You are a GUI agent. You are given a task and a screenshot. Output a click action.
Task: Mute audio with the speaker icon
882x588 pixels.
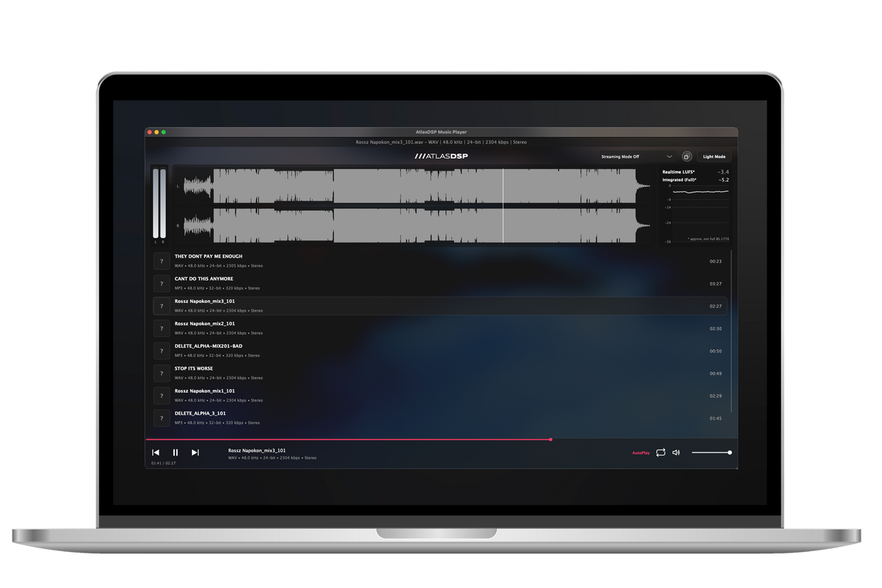pos(676,453)
